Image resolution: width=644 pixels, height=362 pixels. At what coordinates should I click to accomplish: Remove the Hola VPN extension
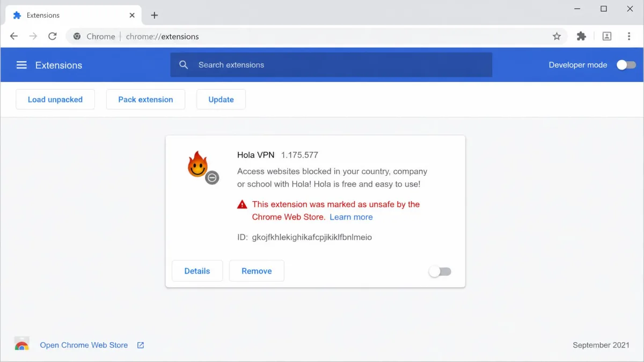(x=257, y=271)
